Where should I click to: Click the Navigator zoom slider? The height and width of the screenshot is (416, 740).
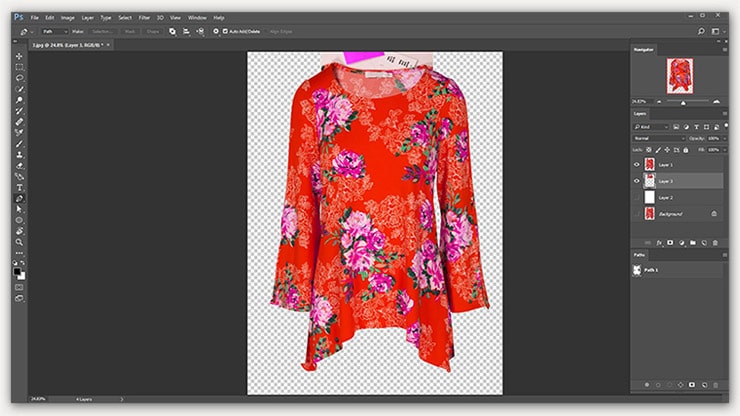(683, 101)
